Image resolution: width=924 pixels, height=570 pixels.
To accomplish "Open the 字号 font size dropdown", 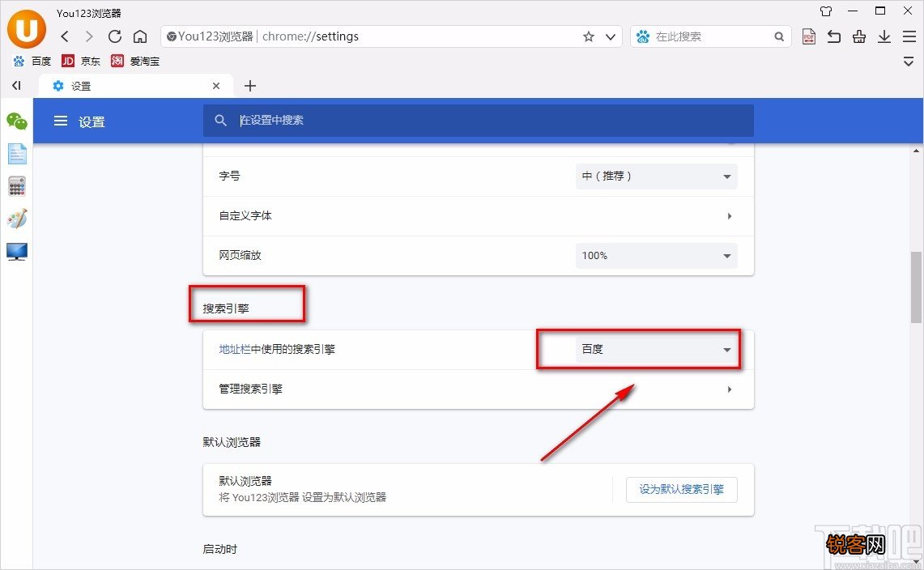I will pos(657,177).
